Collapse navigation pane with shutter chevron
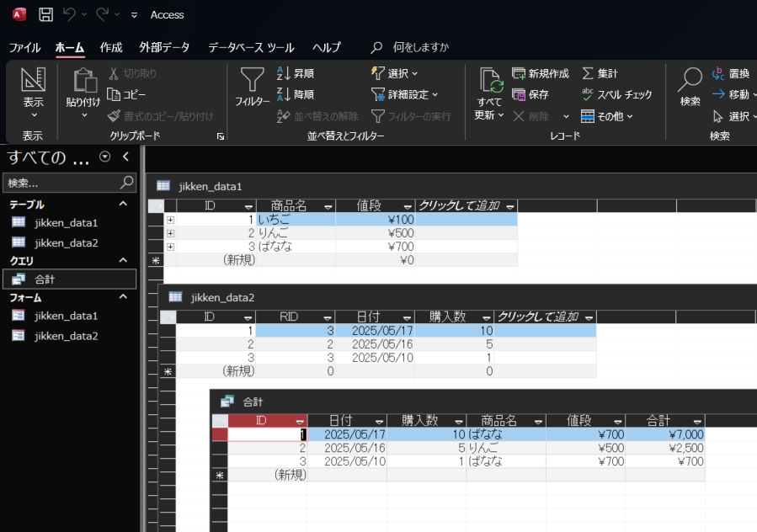Screen dimensions: 757x532 tap(126, 157)
